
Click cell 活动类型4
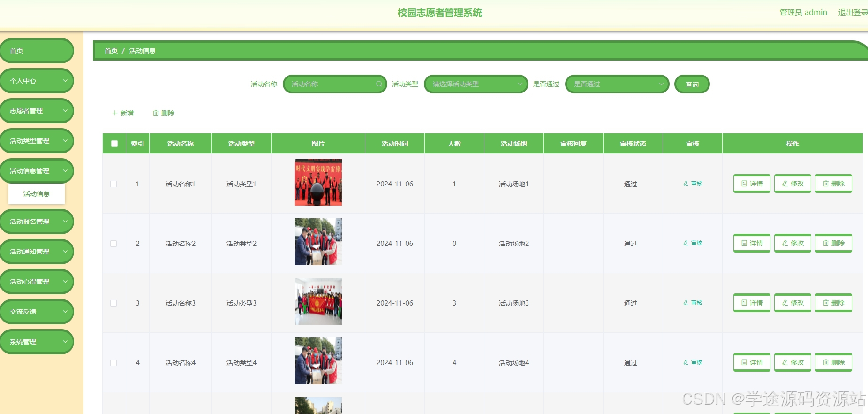click(x=242, y=363)
